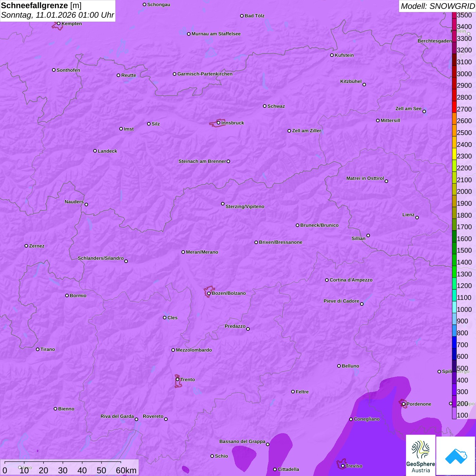Click the Modell: SNOWGRID label
The image size is (476, 476).
(x=438, y=6)
